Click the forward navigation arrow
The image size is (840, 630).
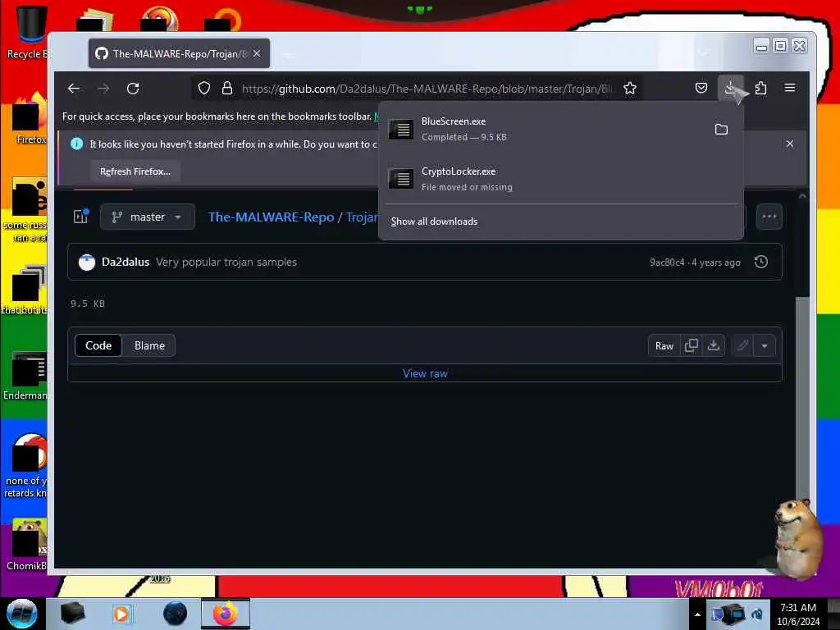(103, 89)
